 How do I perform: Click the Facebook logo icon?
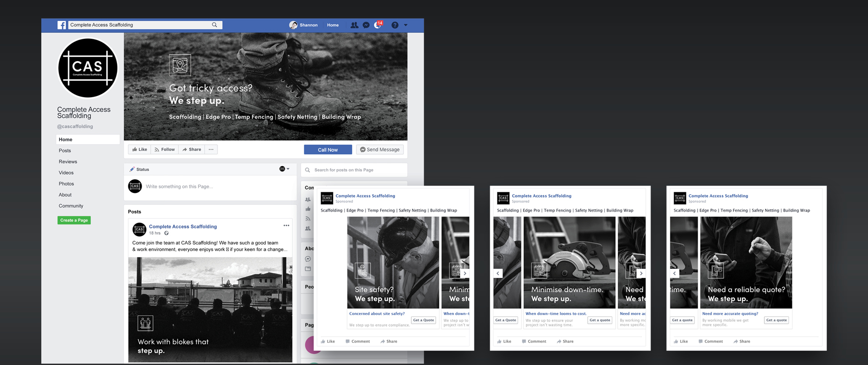click(x=62, y=25)
